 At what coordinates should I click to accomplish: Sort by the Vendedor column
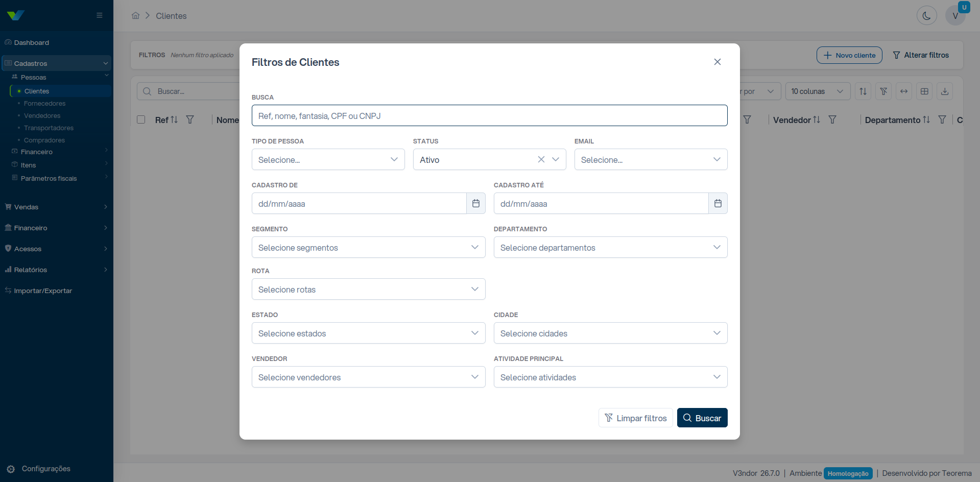[817, 119]
